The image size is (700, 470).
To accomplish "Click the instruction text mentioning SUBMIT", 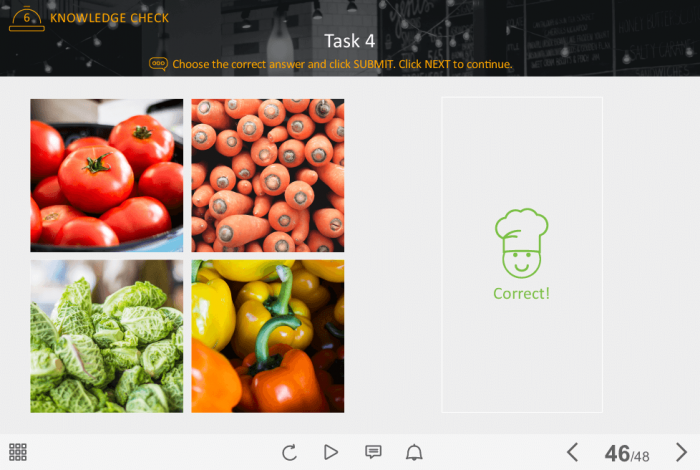I will [342, 64].
